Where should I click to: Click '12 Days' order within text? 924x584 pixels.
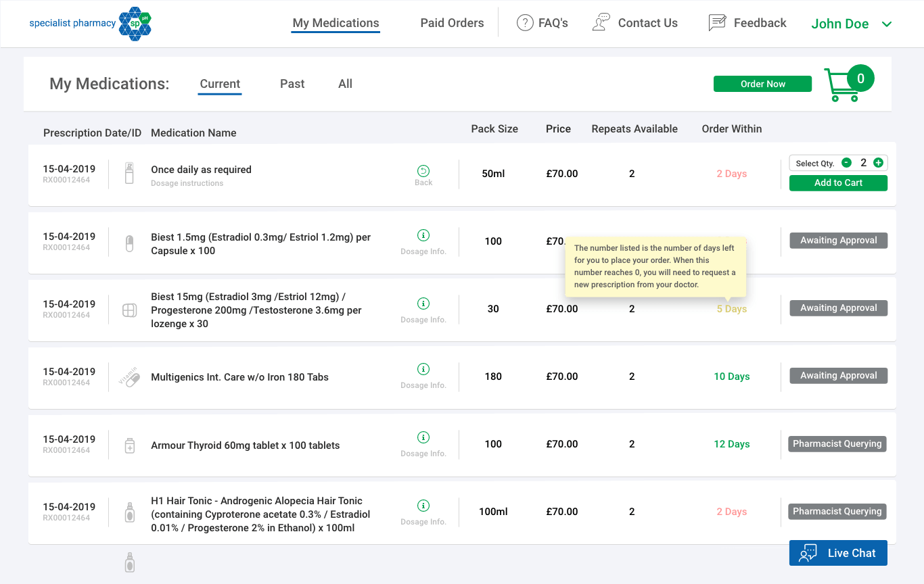732,444
